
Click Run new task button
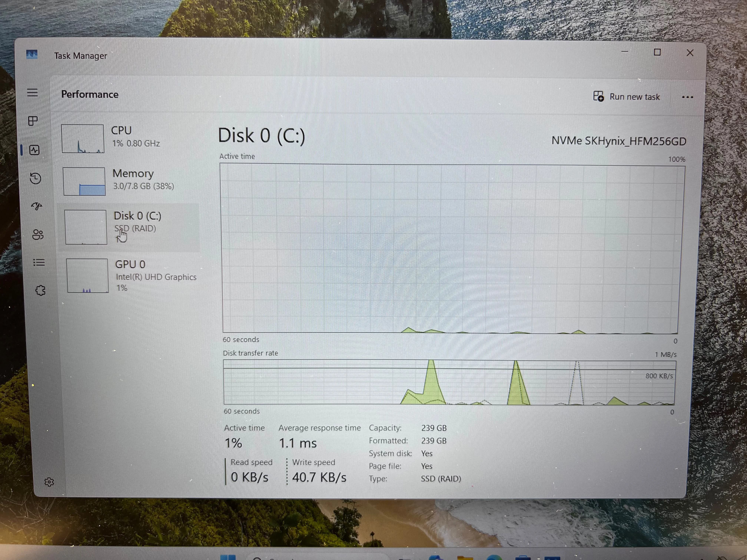[x=626, y=96]
